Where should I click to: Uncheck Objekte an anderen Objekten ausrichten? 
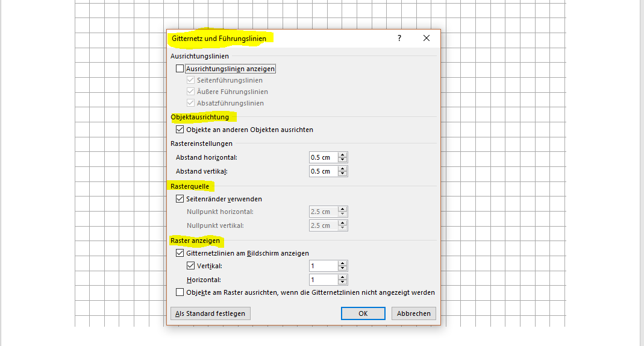click(180, 130)
